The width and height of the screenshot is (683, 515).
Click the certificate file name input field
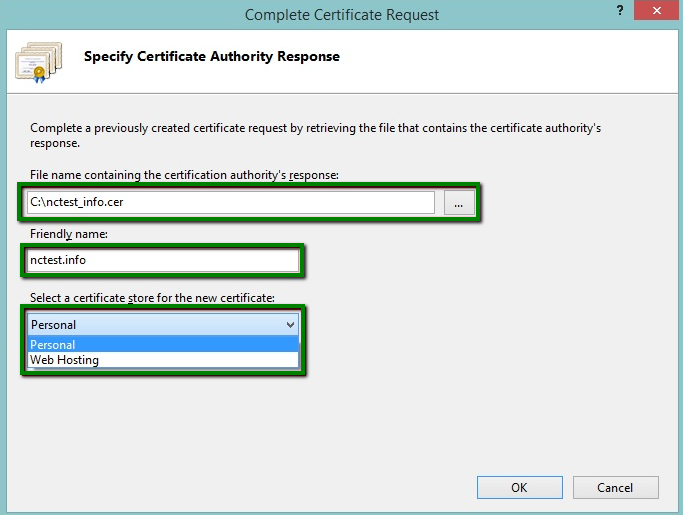(231, 203)
